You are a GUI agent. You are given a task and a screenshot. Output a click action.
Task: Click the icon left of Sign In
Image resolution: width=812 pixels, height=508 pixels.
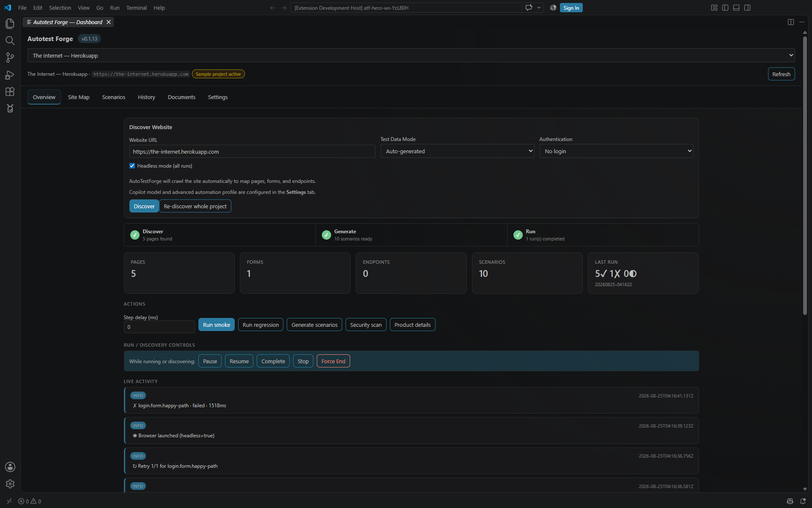tap(553, 8)
